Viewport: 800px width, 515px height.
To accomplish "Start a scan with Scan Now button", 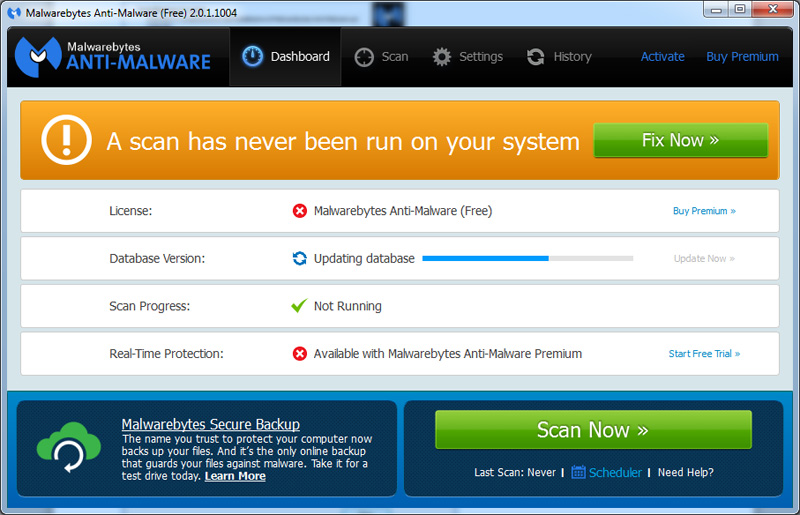I will (593, 430).
